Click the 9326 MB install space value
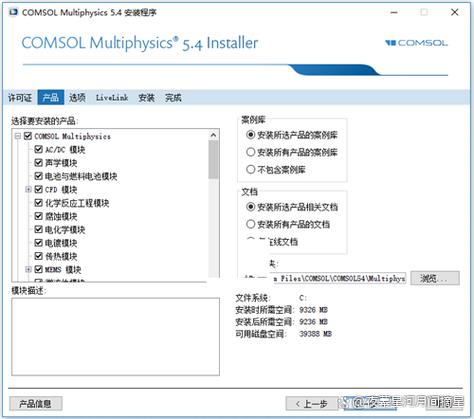Image resolution: width=474 pixels, height=419 pixels. [x=313, y=310]
